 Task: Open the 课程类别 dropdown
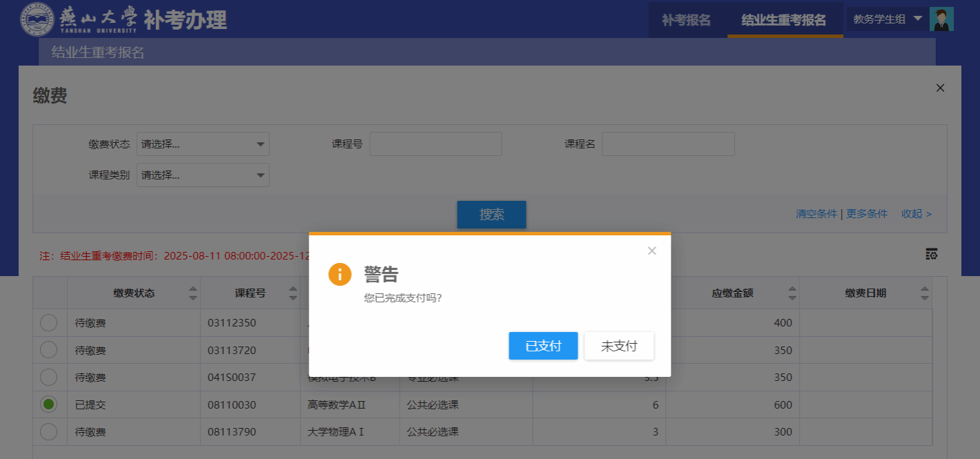203,175
